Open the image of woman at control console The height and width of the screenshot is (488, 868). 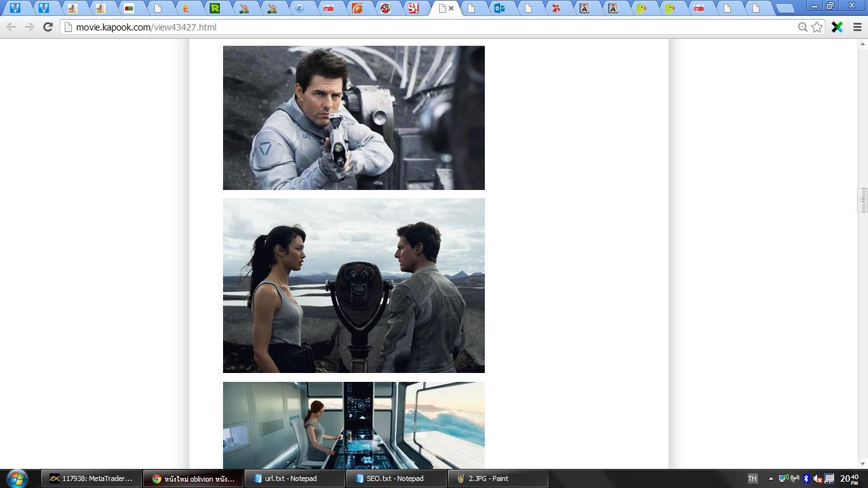pos(354,425)
